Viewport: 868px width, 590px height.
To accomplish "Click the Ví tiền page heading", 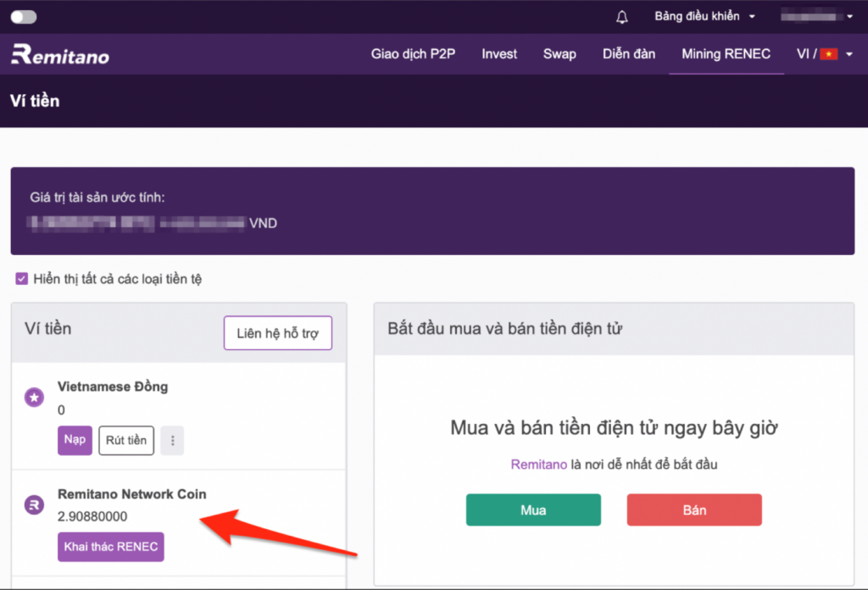I will [x=35, y=101].
